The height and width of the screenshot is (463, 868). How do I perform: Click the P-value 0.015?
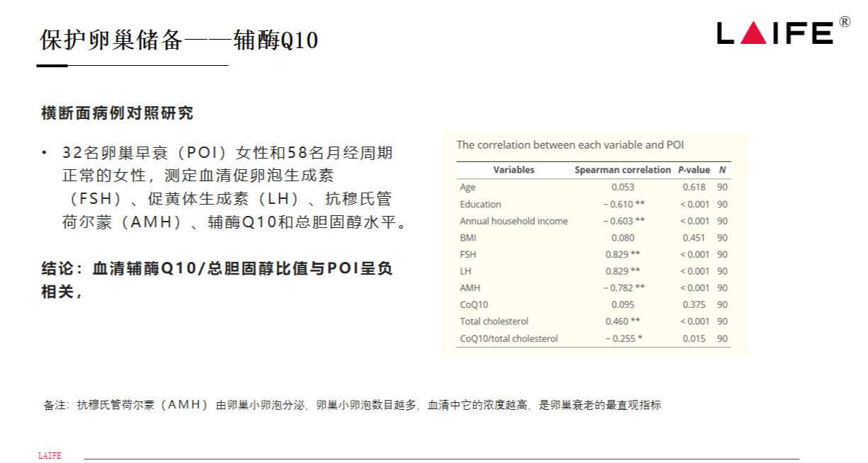(694, 338)
